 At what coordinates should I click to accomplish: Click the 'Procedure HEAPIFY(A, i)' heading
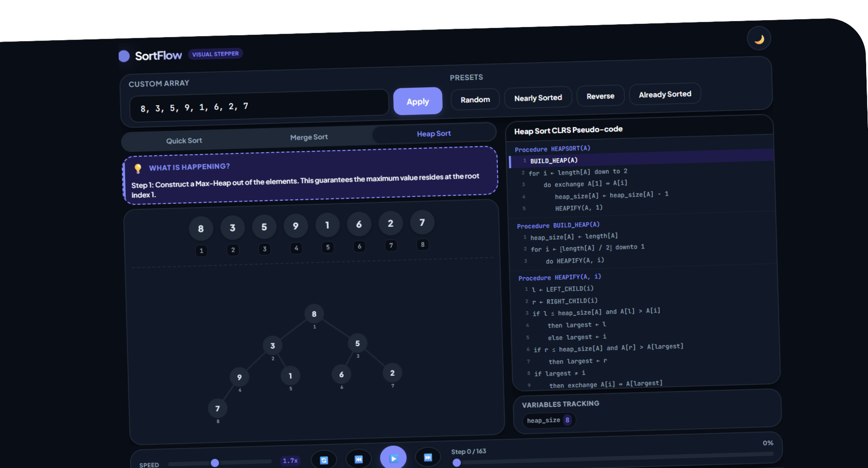[x=560, y=277]
